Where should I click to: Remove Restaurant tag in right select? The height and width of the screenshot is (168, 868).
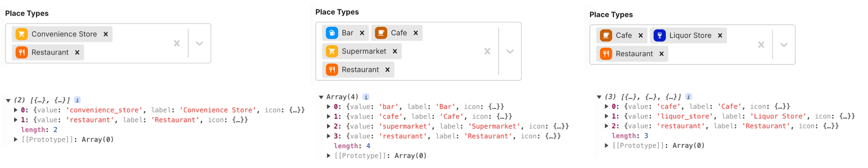pos(661,54)
